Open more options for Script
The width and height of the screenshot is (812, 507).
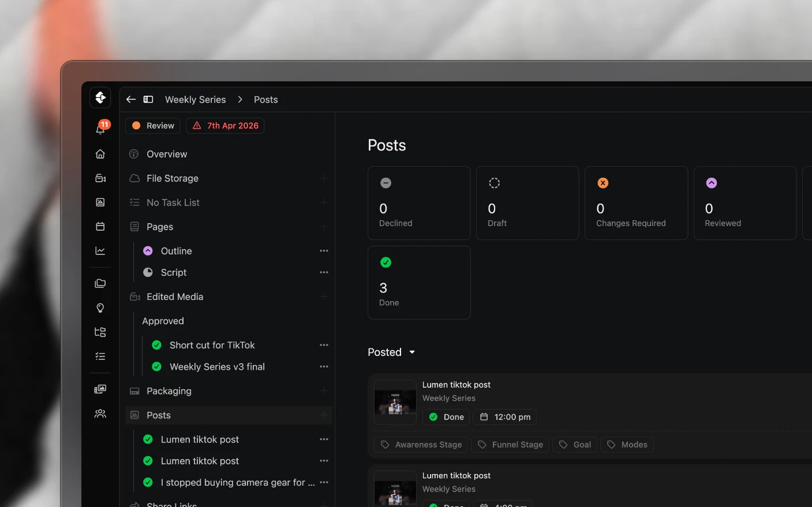point(324,272)
